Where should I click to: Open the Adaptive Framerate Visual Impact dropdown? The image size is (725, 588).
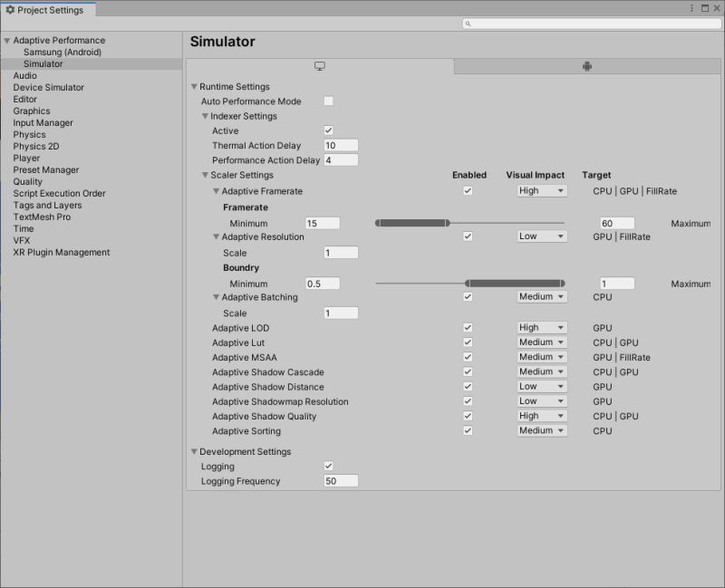pyautogui.click(x=541, y=191)
